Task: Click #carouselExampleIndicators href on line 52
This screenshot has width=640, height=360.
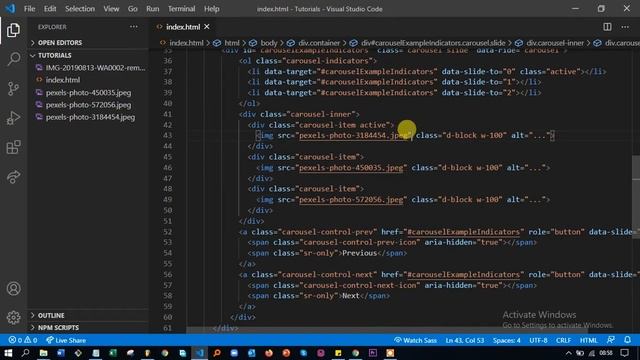Action: tap(463, 232)
